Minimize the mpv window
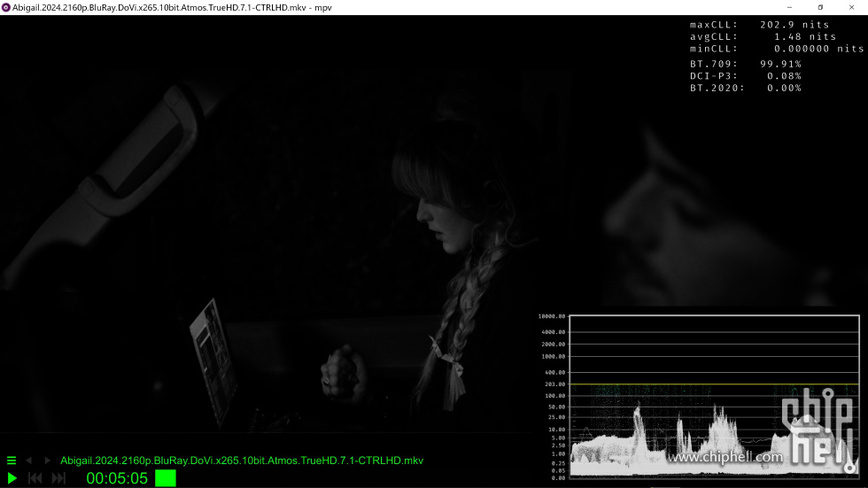 click(788, 7)
